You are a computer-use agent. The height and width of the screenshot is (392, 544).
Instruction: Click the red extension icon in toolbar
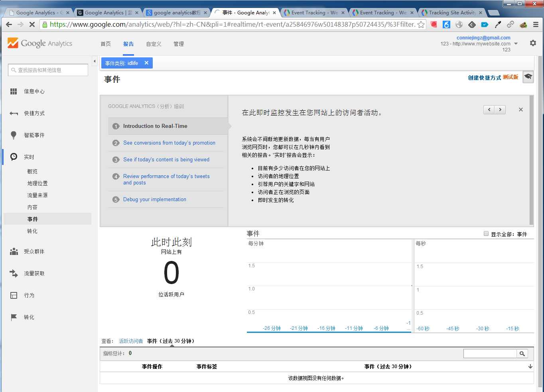coord(434,25)
